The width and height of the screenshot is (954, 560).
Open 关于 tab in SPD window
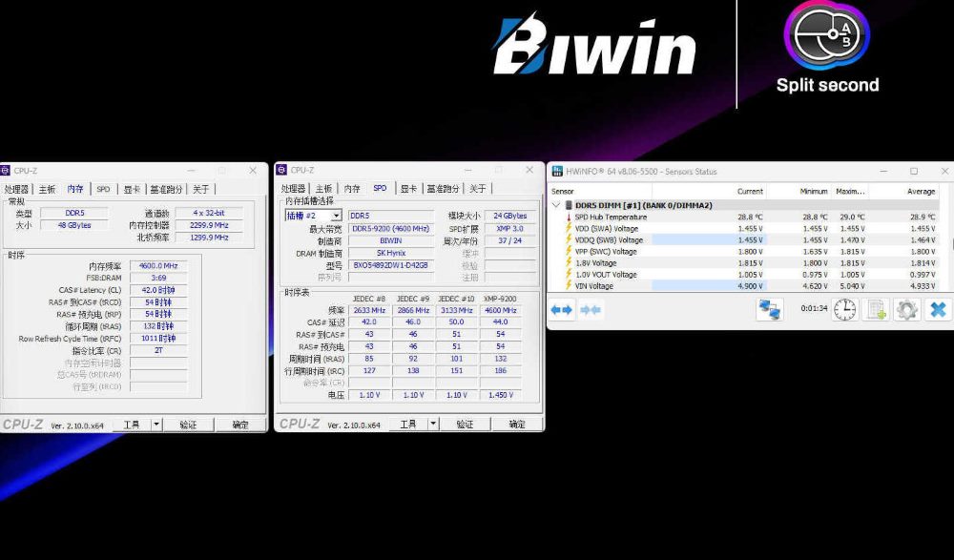tap(478, 189)
